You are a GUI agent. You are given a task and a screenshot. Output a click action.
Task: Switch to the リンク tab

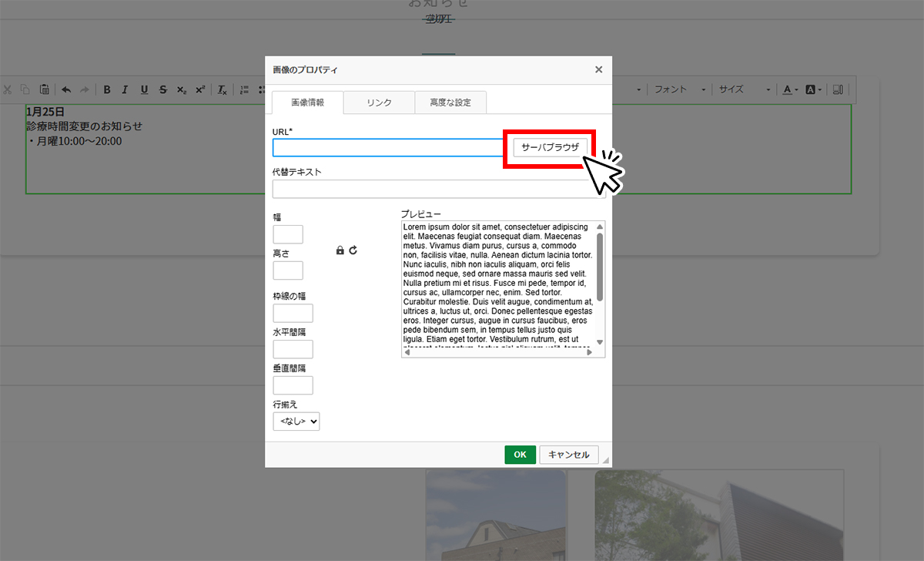tap(379, 102)
